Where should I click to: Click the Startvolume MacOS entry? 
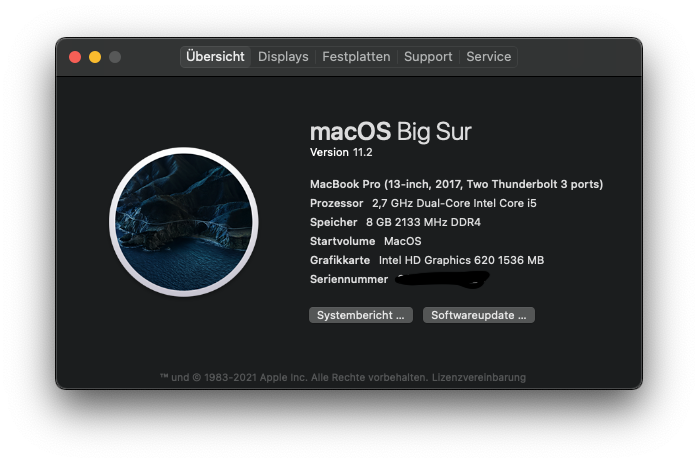[x=365, y=241]
